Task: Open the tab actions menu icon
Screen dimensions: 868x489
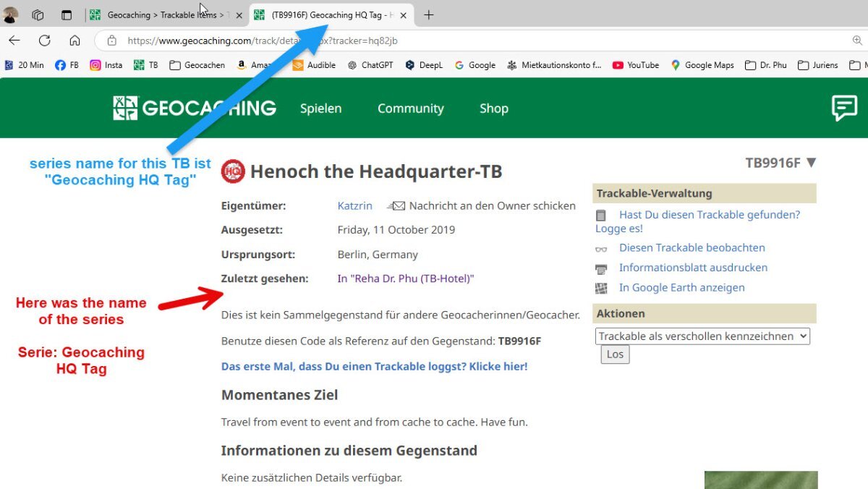Action: 66,15
